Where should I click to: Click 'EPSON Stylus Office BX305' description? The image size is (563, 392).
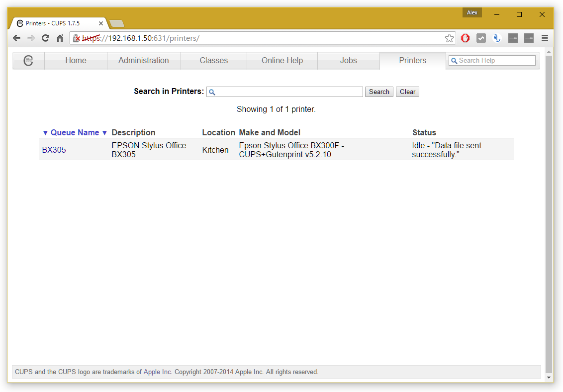[149, 150]
